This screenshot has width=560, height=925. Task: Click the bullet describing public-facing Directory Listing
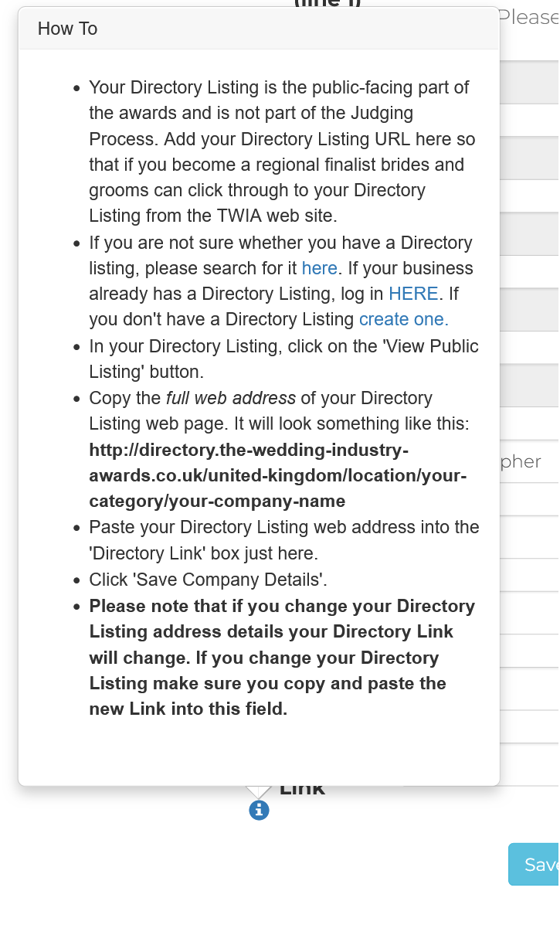(283, 151)
